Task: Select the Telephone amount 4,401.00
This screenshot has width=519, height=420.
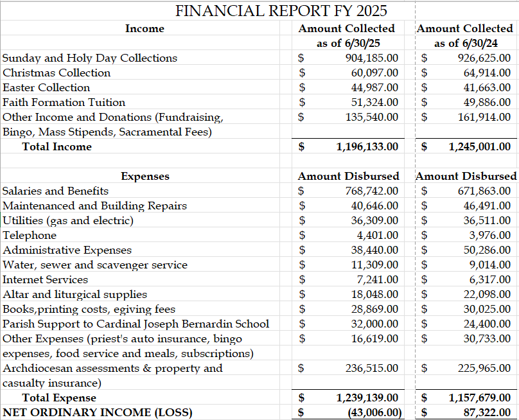Action: 377,235
